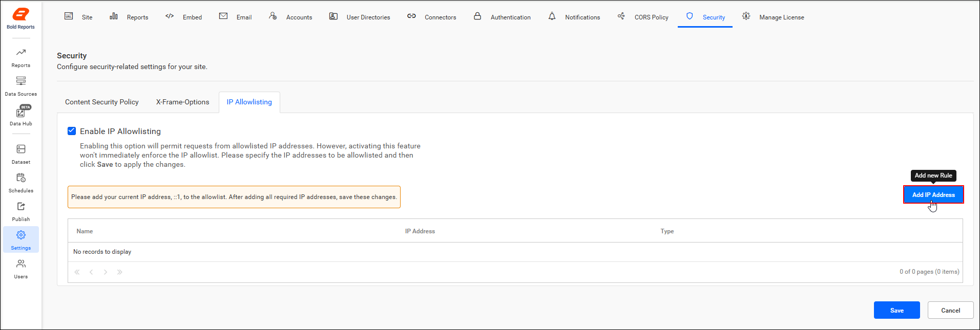Open the Manage License tab
This screenshot has width=980, height=330.
click(773, 17)
